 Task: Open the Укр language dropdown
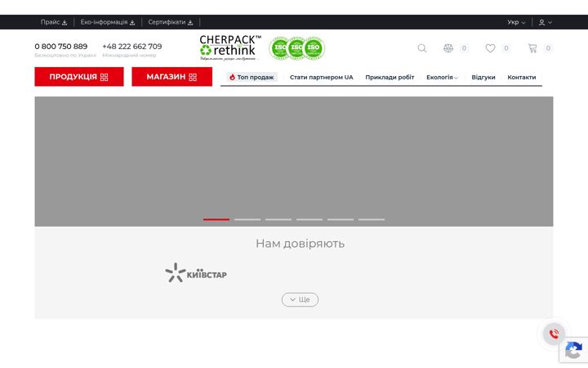(516, 22)
